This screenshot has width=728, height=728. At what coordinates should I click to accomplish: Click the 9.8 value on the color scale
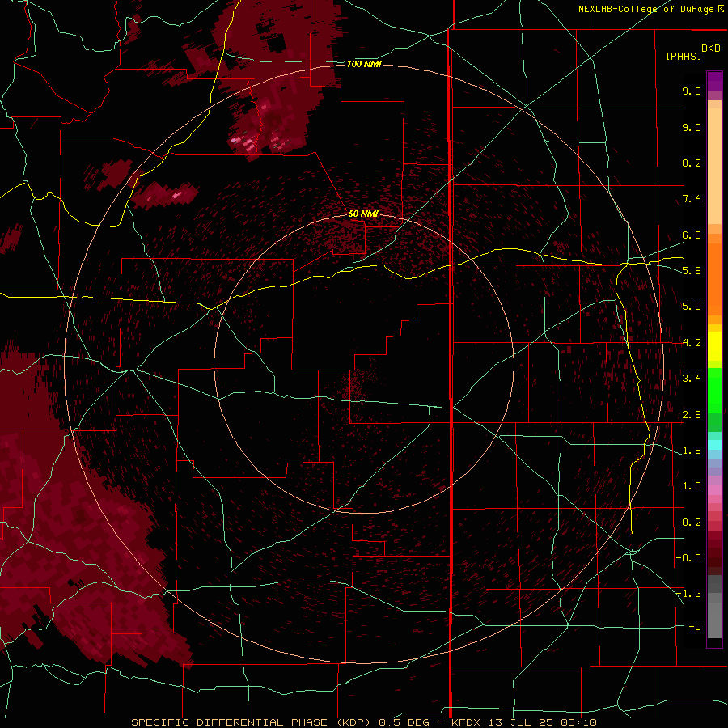click(692, 91)
